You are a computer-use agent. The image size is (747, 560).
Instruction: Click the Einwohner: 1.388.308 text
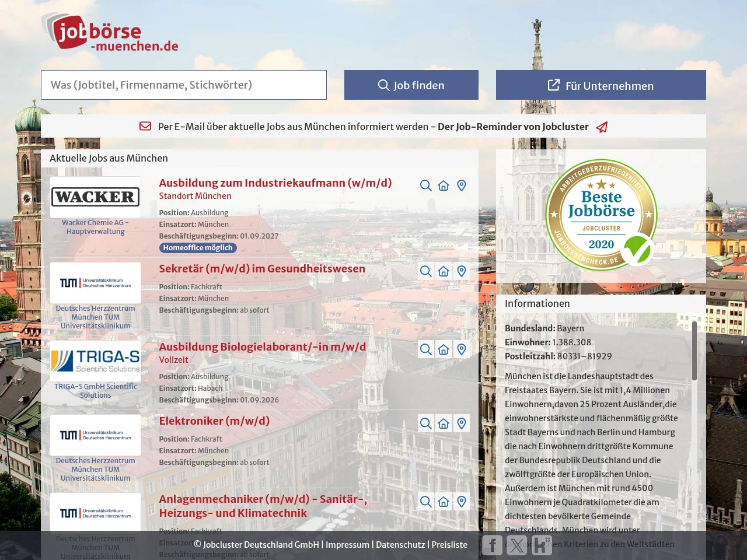pyautogui.click(x=548, y=342)
